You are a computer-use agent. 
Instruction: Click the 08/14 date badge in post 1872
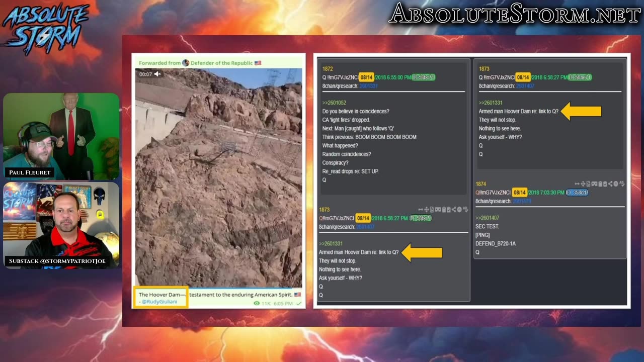[x=366, y=77]
